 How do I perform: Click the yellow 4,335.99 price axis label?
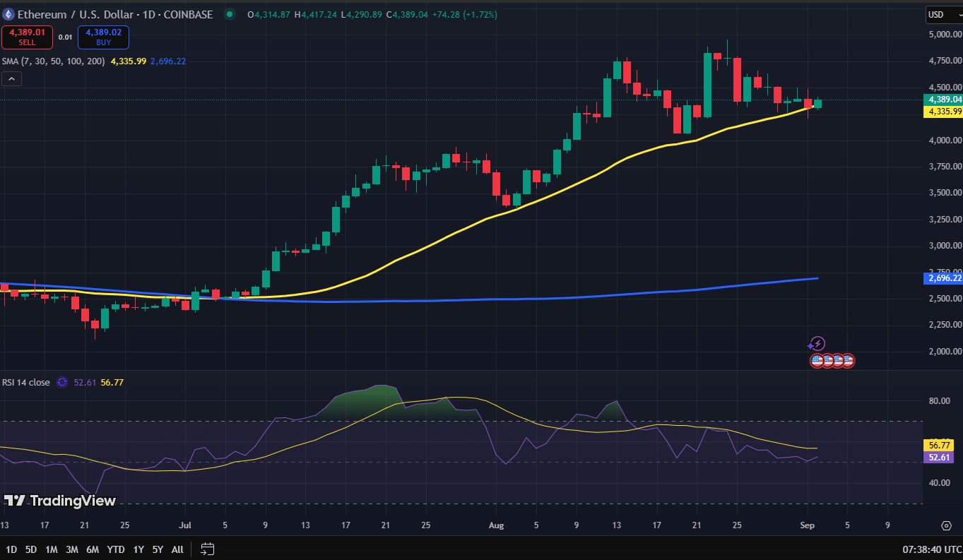942,111
